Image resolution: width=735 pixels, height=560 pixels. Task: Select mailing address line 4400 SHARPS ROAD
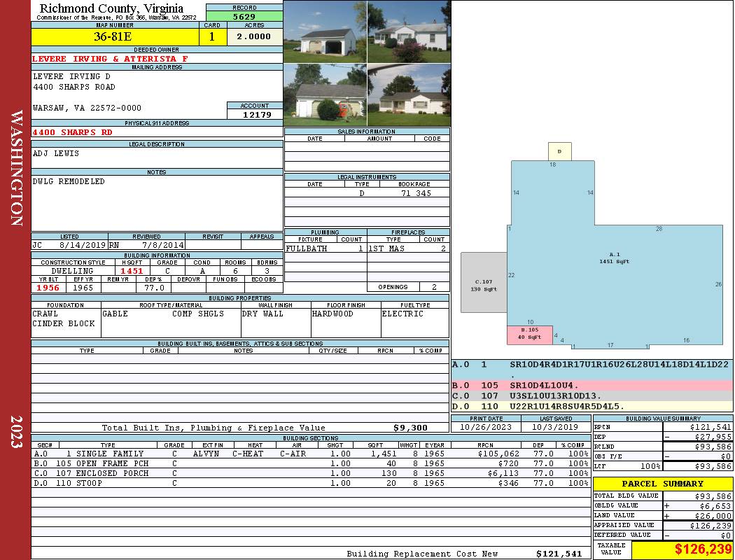coord(73,87)
